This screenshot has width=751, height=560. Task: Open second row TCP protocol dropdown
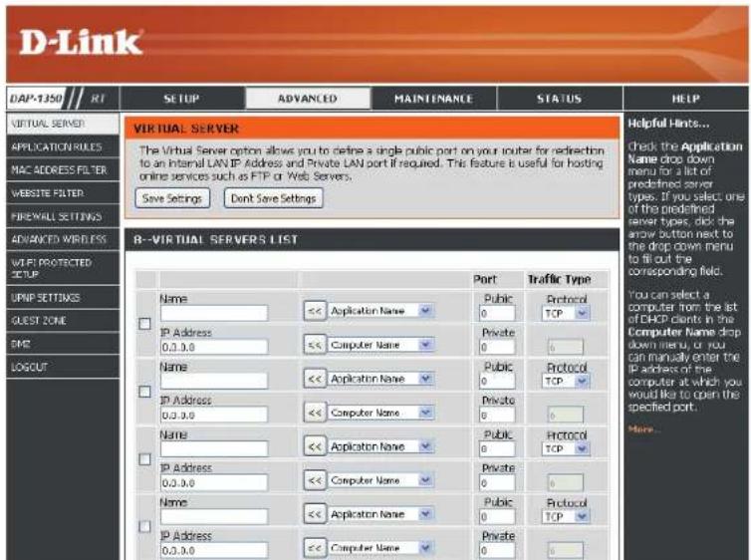pos(566,382)
